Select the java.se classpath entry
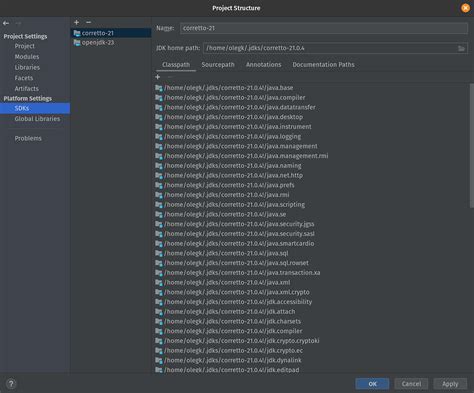The width and height of the screenshot is (474, 393). [220, 214]
